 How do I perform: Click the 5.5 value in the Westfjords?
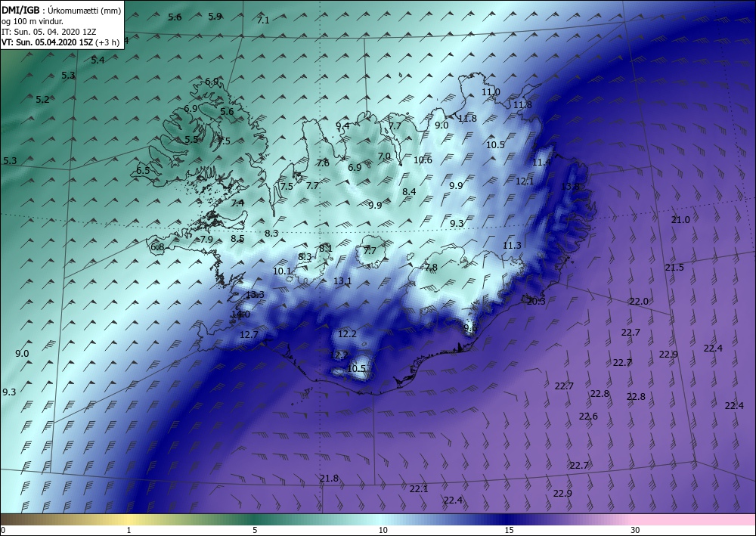click(x=191, y=140)
